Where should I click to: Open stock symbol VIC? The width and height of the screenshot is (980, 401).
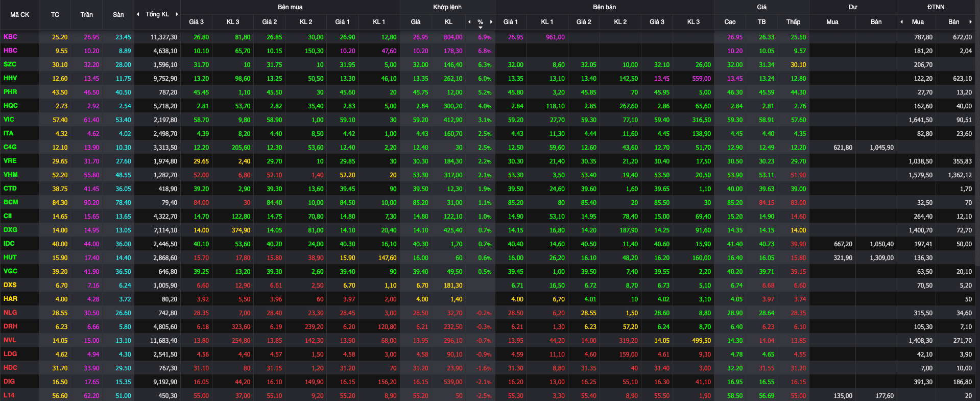[x=9, y=120]
